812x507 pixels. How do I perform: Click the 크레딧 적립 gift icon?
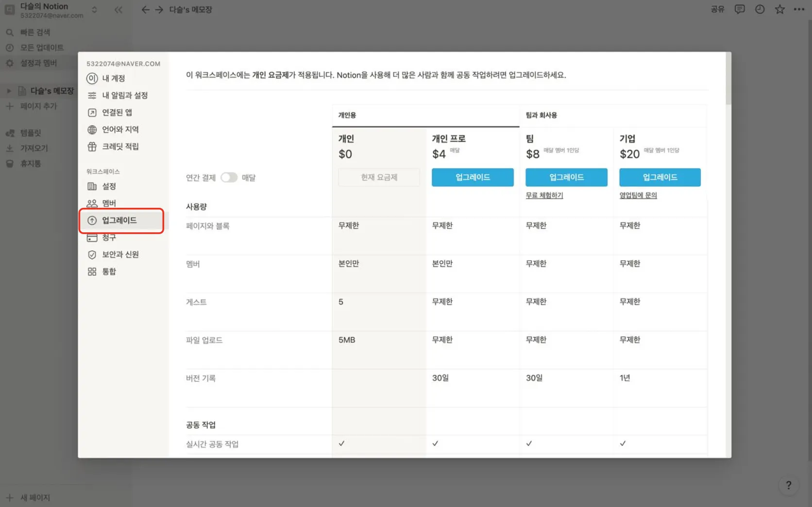[x=92, y=147]
